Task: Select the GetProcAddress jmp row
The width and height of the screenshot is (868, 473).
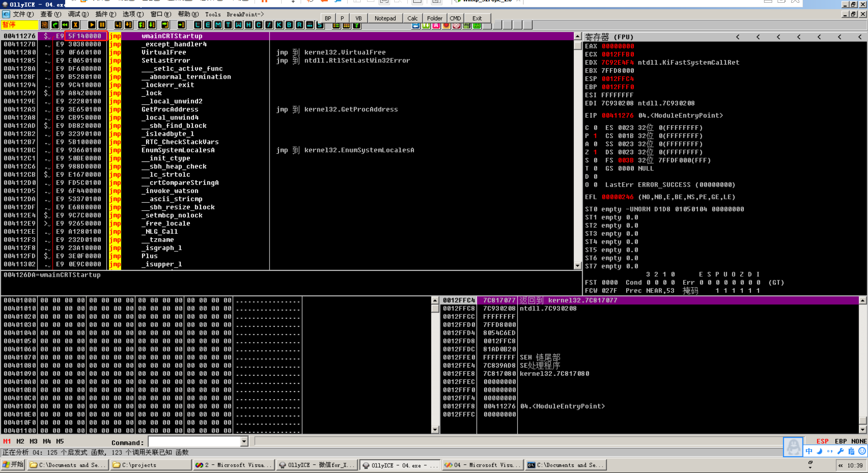Action: [x=288, y=109]
